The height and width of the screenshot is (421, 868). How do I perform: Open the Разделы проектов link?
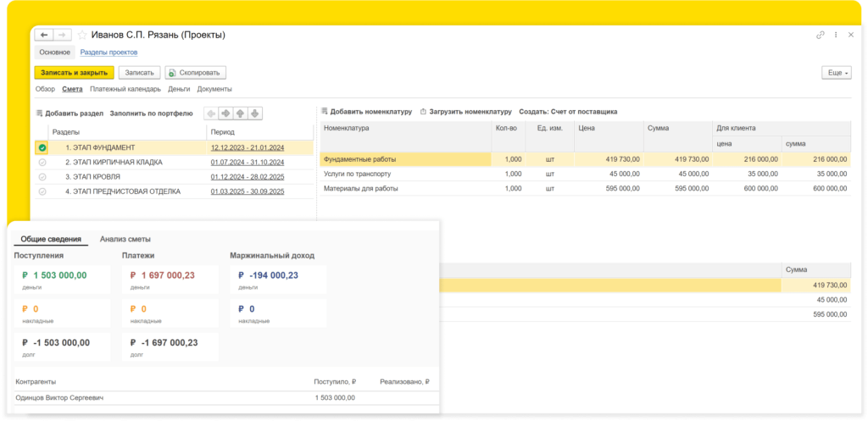(108, 53)
